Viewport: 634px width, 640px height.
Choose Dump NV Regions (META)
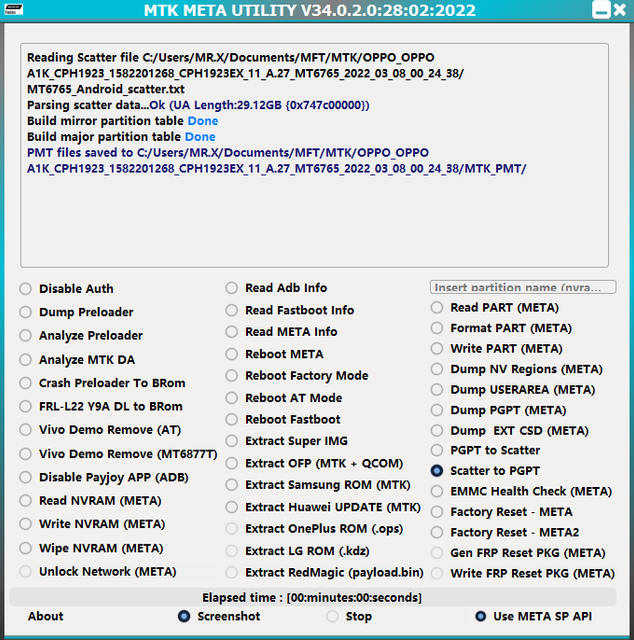[x=437, y=369]
